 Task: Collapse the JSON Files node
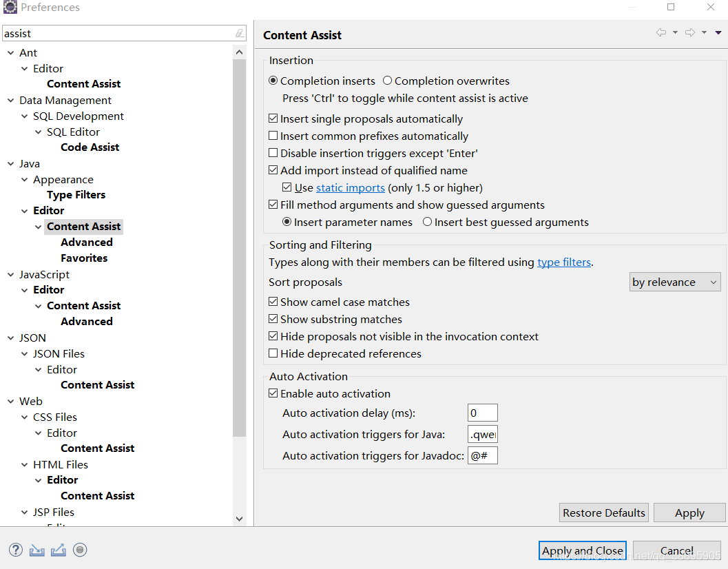(x=25, y=353)
